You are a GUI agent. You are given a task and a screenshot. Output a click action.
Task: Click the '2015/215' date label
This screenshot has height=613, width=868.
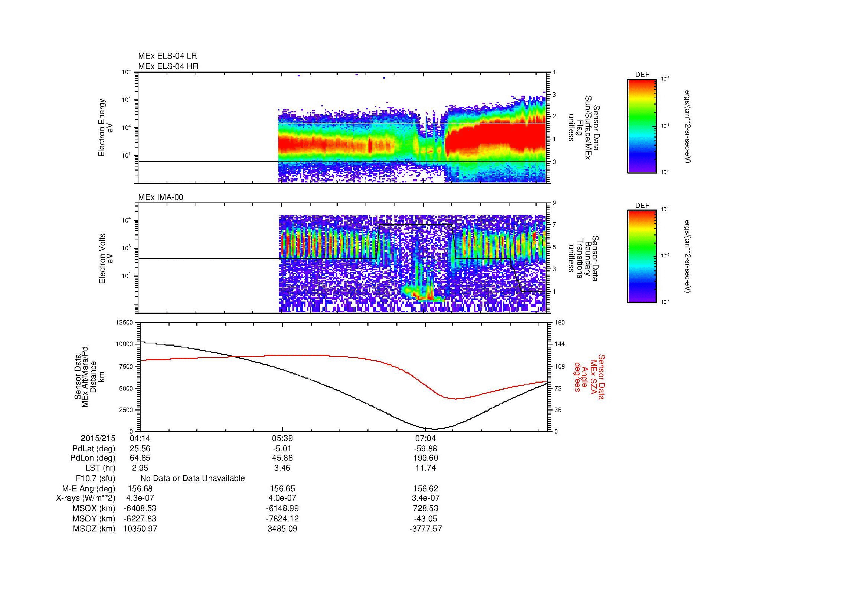(x=98, y=438)
